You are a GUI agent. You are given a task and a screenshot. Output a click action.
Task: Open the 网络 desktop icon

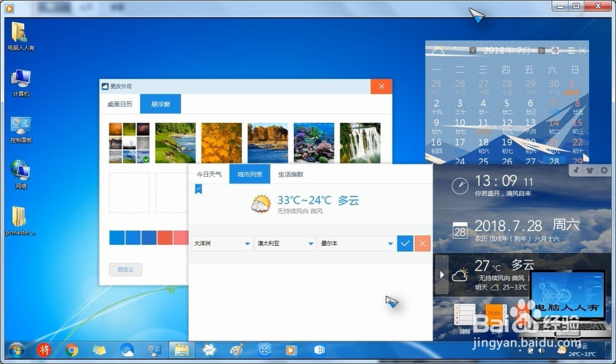coord(20,174)
